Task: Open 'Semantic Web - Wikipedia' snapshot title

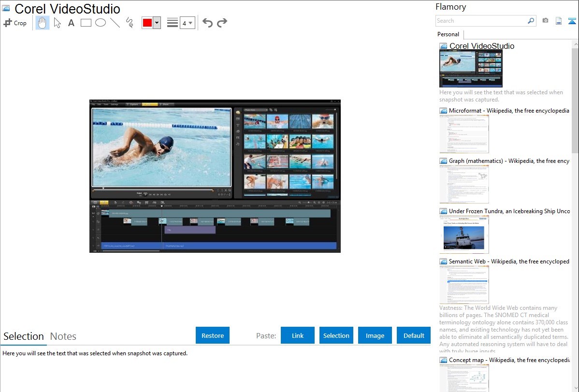Action: click(x=509, y=261)
